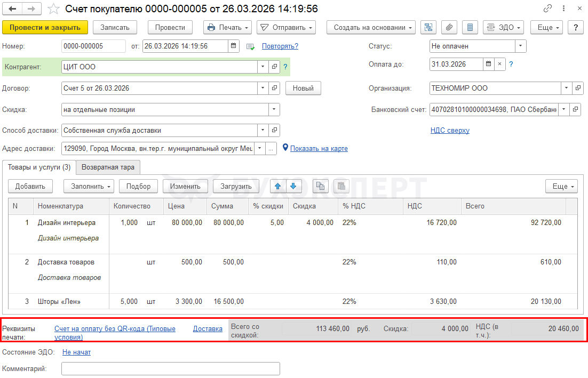This screenshot has width=588, height=378.
Task: Click the back navigation arrow
Action: coord(12,9)
